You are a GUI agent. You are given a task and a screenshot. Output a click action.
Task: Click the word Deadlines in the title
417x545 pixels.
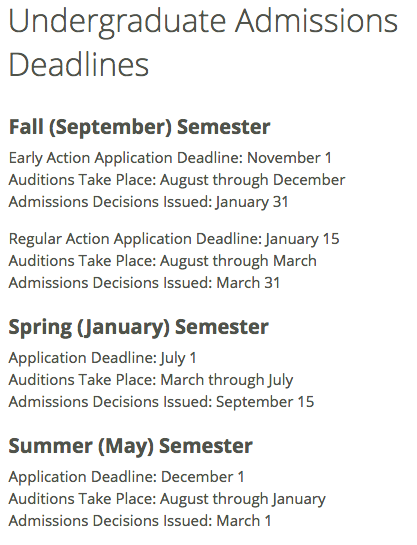tap(79, 65)
